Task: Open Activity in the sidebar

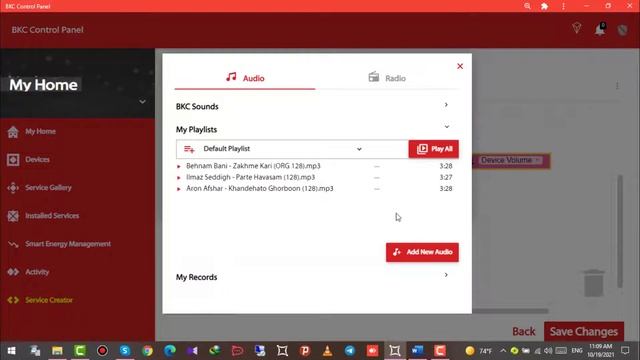Action: tap(37, 272)
